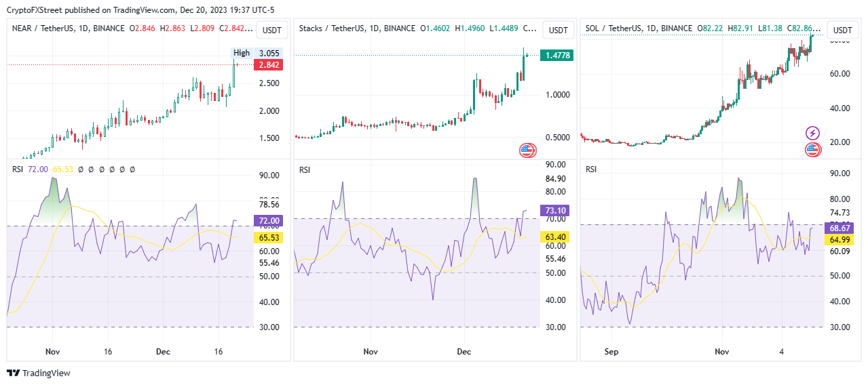Click the TradingView logo at the bottom
The width and height of the screenshot is (868, 385).
tap(38, 373)
